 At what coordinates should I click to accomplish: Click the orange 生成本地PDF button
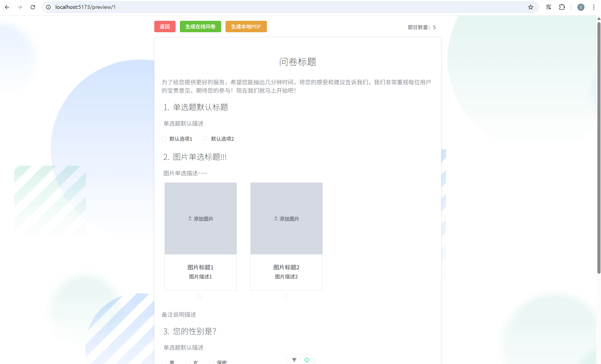coord(246,27)
